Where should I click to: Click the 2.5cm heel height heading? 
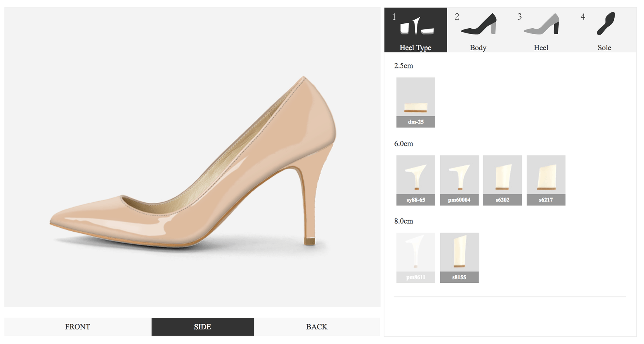403,66
